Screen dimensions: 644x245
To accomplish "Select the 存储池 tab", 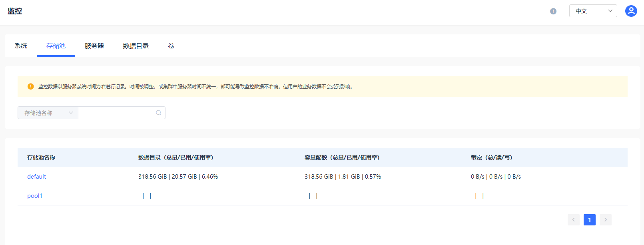I will pyautogui.click(x=56, y=46).
